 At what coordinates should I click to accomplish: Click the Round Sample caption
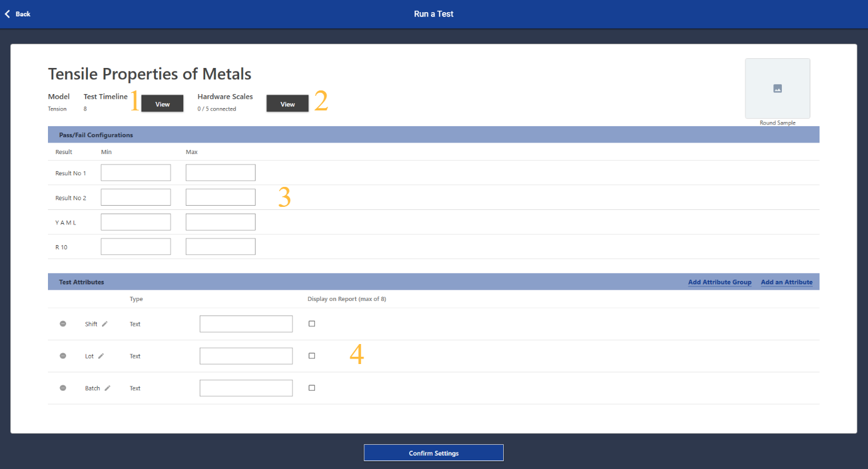tap(778, 123)
